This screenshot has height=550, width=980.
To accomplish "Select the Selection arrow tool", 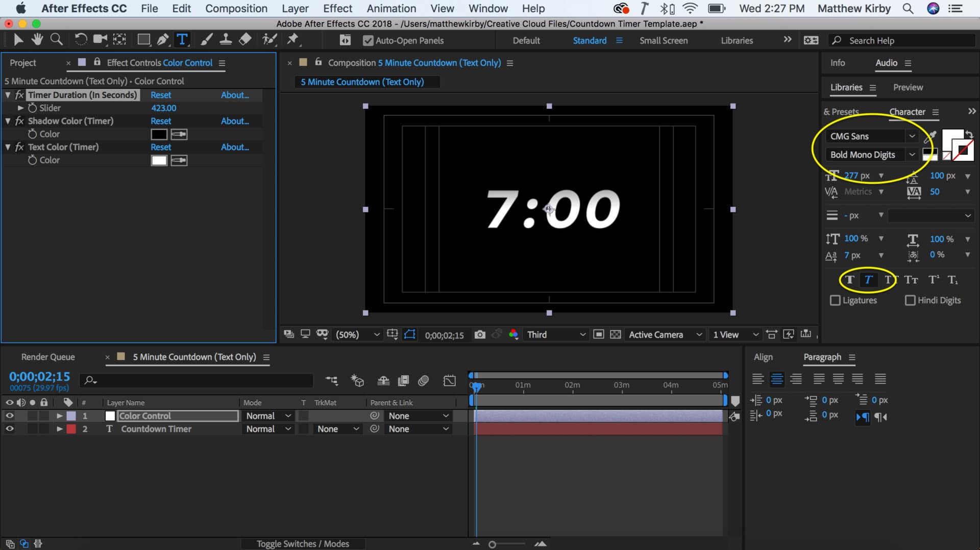I will (18, 39).
